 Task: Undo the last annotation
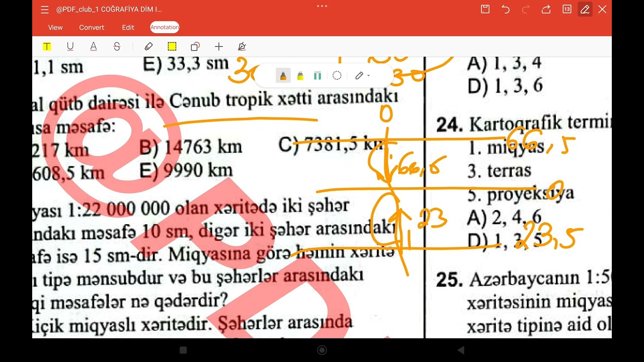[x=506, y=9]
